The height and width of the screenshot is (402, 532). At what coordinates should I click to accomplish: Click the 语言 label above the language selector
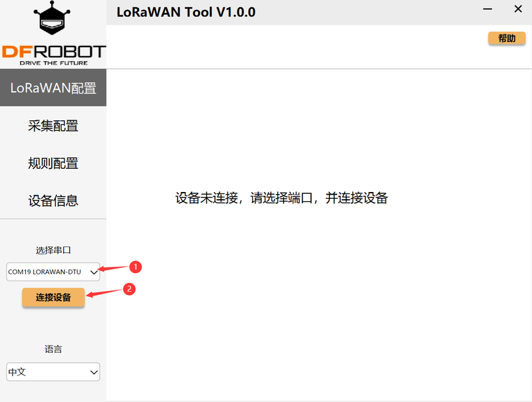53,349
